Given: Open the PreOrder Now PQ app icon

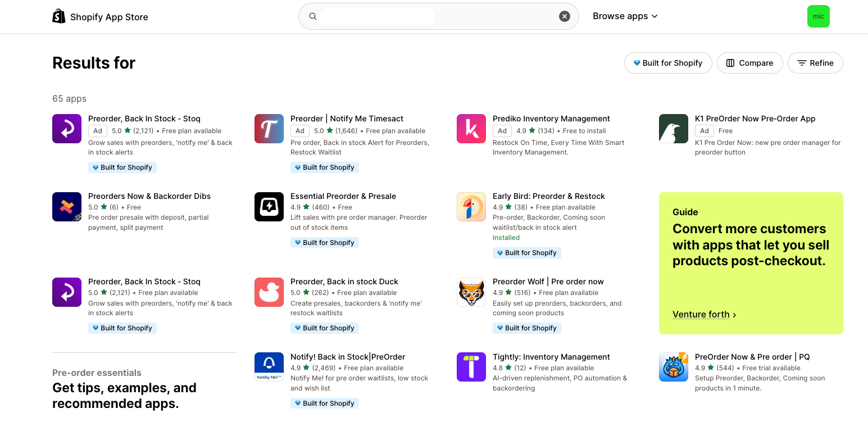Looking at the screenshot, I should (x=674, y=367).
